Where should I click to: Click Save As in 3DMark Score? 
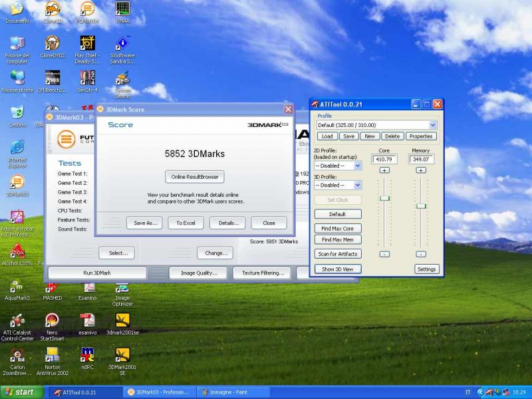click(144, 223)
